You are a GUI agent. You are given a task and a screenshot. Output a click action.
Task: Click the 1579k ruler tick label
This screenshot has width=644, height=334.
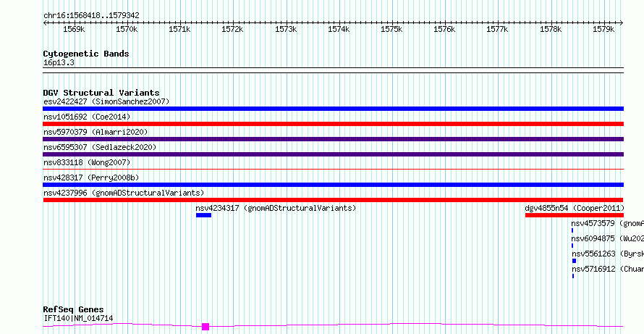pyautogui.click(x=603, y=29)
